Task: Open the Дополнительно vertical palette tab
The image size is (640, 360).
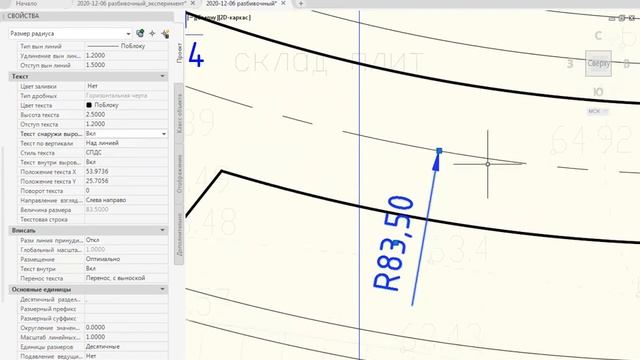Action: pyautogui.click(x=179, y=235)
